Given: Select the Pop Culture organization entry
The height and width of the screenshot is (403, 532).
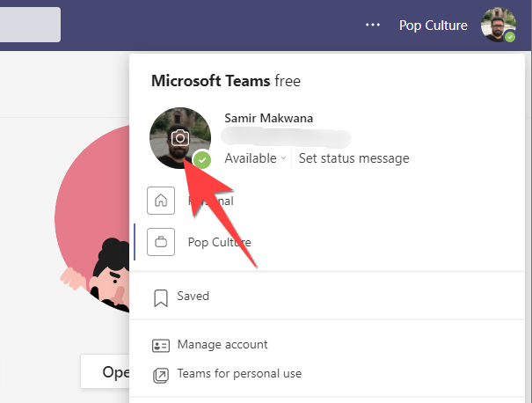Looking at the screenshot, I should coord(220,242).
